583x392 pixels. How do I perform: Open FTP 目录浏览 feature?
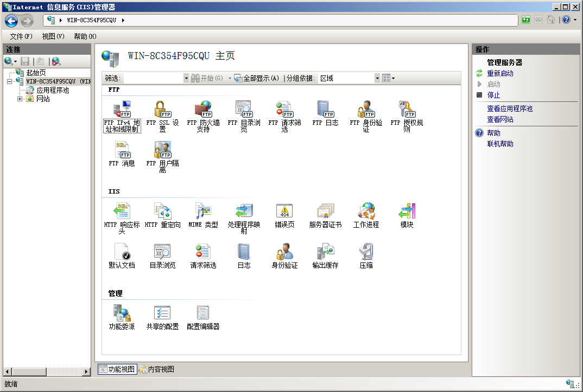[244, 116]
